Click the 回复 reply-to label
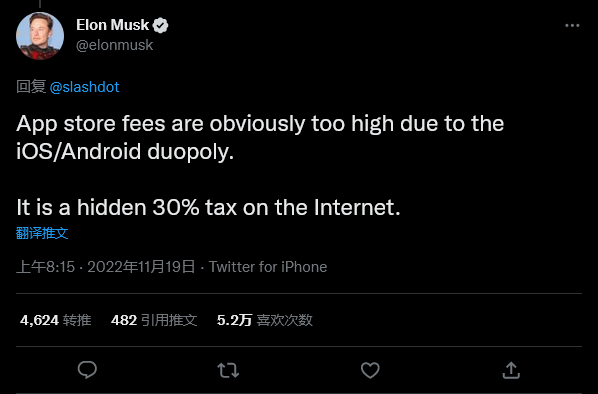 pyautogui.click(x=31, y=87)
